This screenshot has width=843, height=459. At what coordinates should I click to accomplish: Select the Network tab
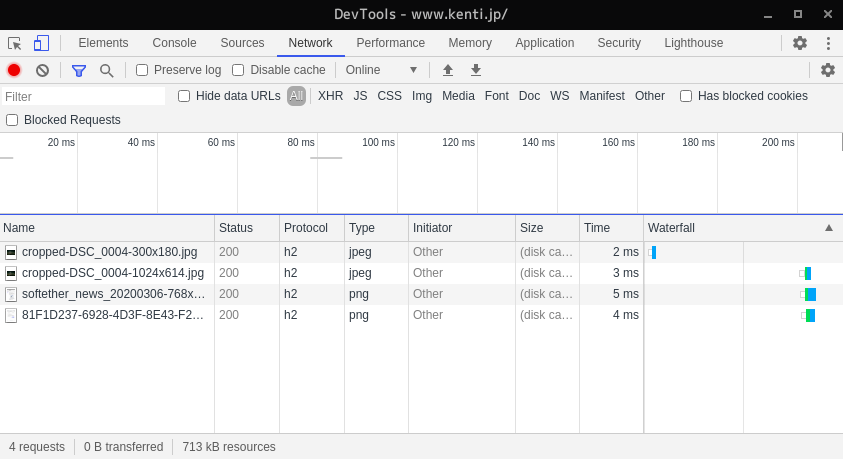pyautogui.click(x=310, y=43)
